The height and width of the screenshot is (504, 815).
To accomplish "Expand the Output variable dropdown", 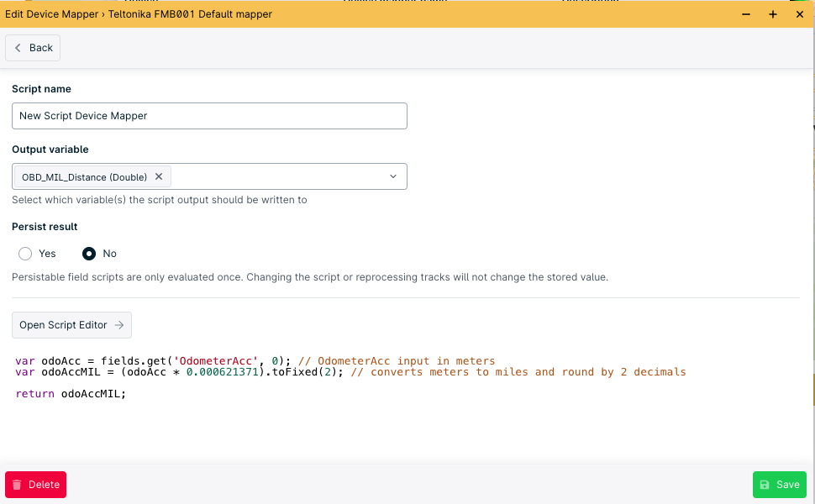I will (393, 176).
